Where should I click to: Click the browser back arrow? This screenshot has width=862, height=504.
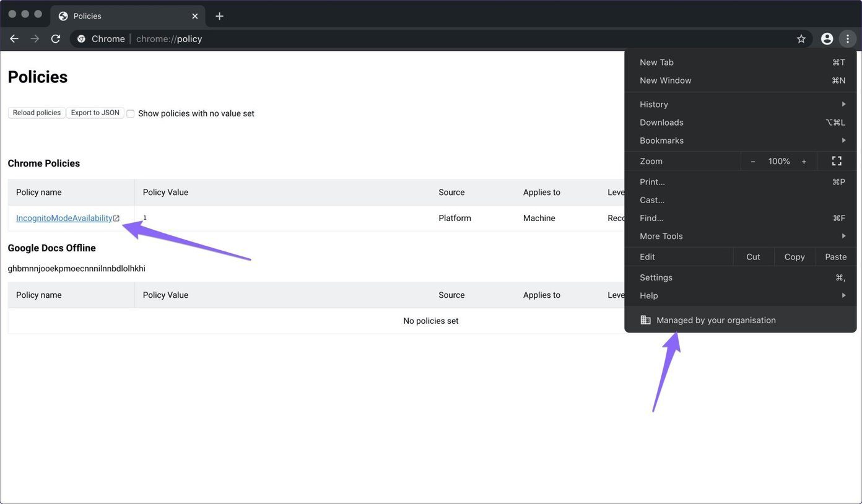click(x=14, y=38)
